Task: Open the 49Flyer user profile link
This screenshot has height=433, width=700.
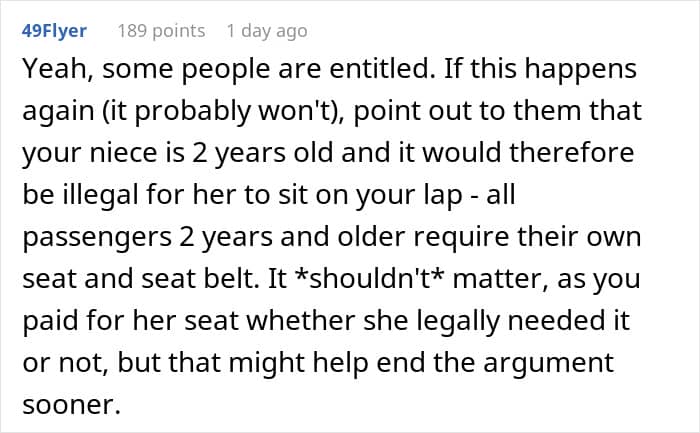Action: click(54, 31)
